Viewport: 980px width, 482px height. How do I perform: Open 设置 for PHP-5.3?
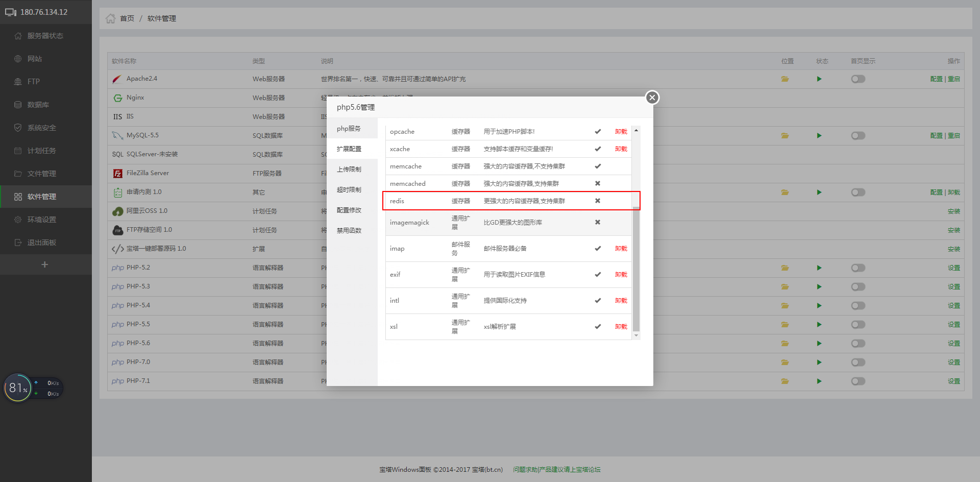click(x=954, y=287)
